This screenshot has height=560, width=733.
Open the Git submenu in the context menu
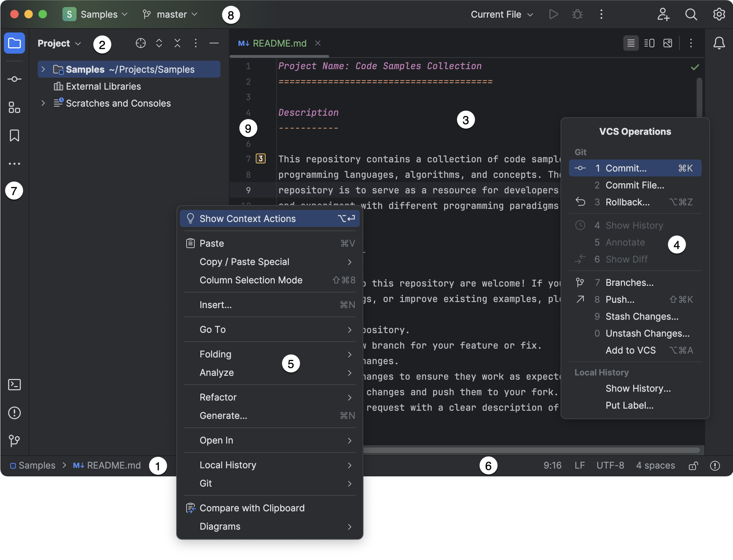click(206, 483)
